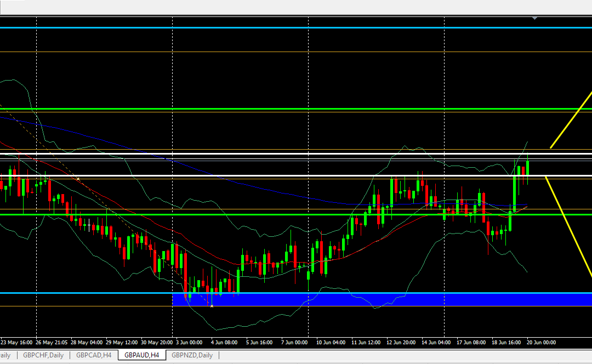Select the small orange arrow below 4 Jun low
Image resolution: width=592 pixels, height=364 pixels.
point(212,305)
